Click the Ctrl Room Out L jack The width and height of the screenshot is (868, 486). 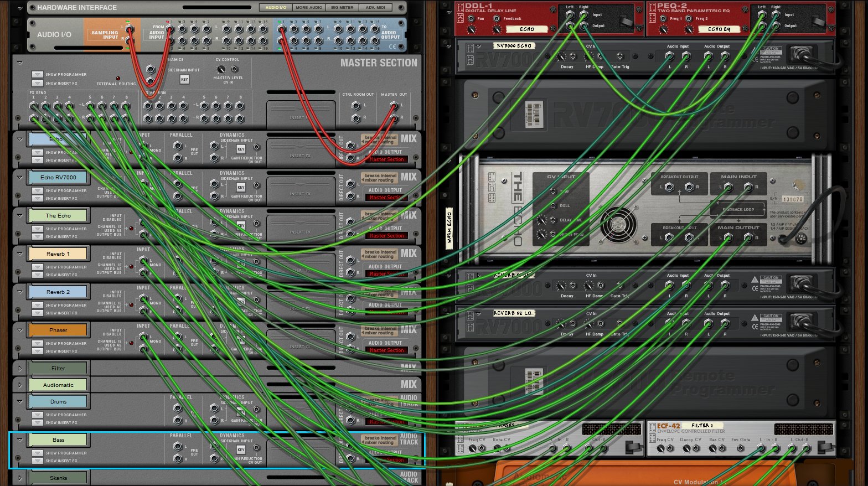(356, 105)
